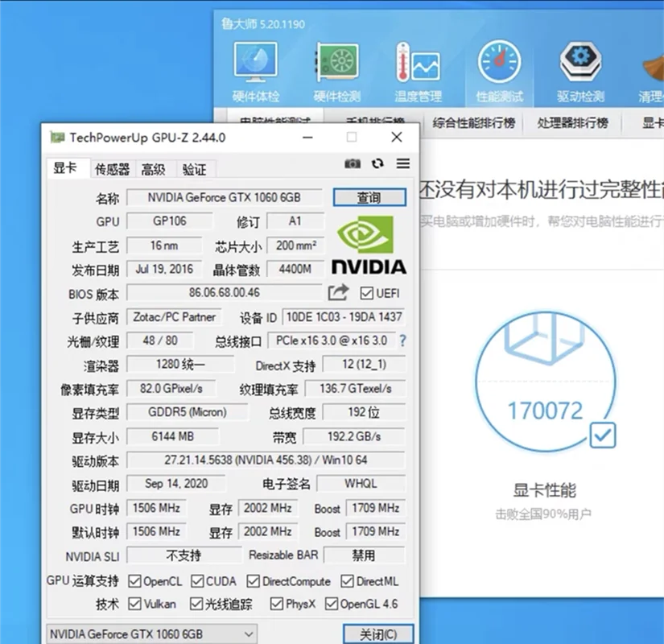Image resolution: width=664 pixels, height=644 pixels.
Task: Click the BIOS export share icon
Action: [339, 293]
